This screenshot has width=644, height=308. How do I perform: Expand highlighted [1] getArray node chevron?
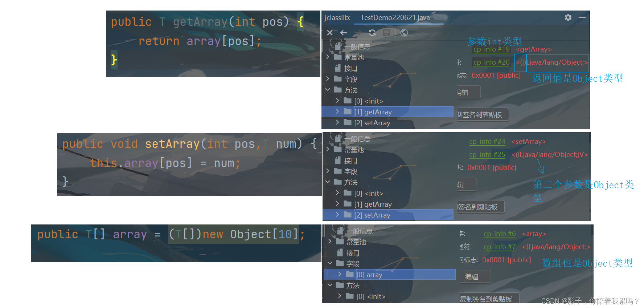(x=337, y=112)
